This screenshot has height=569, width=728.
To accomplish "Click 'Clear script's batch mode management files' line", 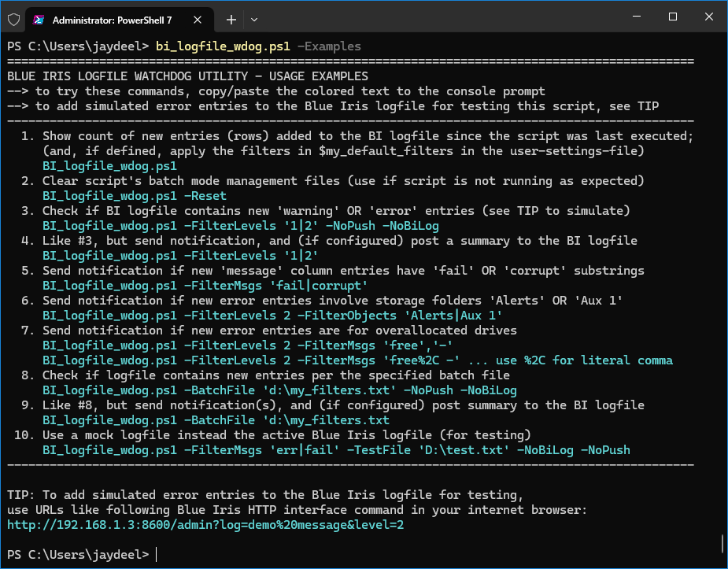I will point(344,180).
